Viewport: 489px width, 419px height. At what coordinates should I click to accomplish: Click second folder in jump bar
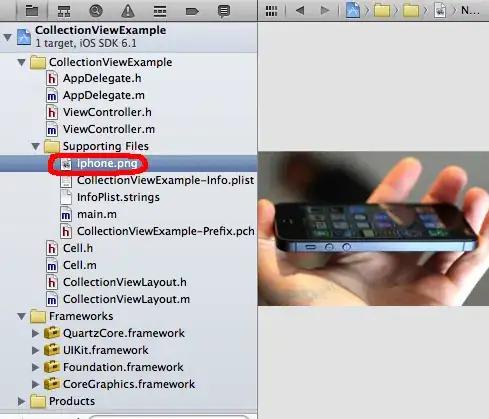point(411,11)
